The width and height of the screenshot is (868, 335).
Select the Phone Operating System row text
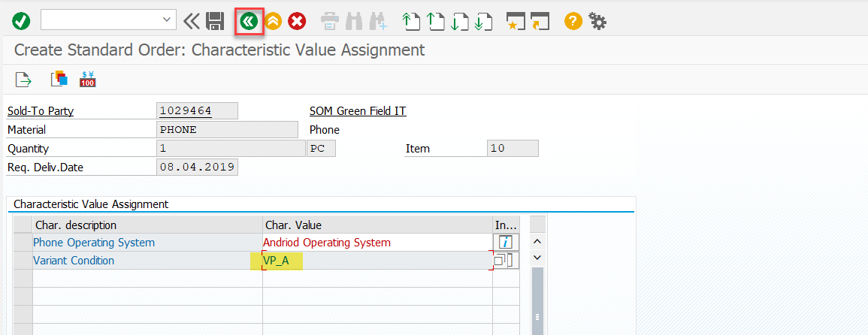[94, 243]
